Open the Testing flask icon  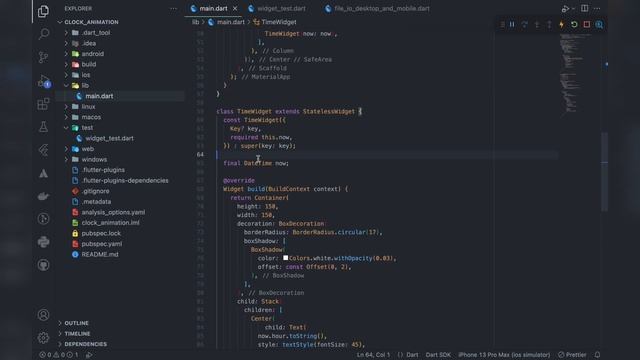(x=43, y=127)
